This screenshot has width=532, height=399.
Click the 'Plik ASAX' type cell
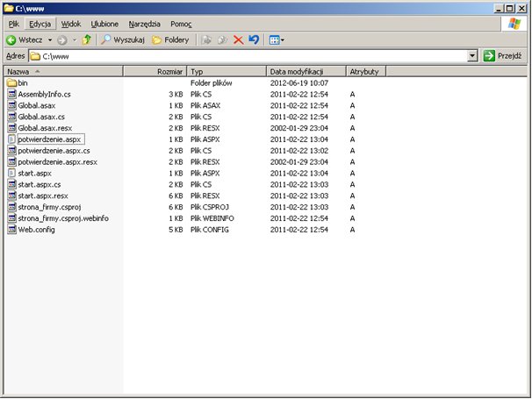pyautogui.click(x=205, y=105)
